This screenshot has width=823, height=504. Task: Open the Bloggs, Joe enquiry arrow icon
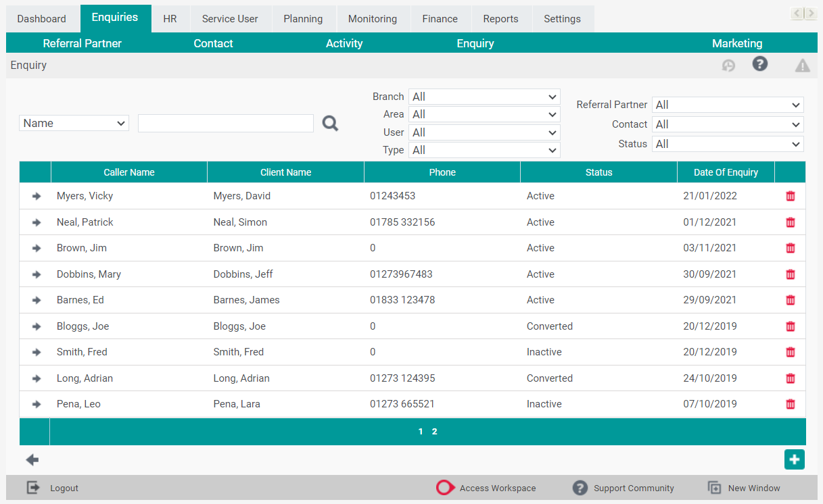35,326
